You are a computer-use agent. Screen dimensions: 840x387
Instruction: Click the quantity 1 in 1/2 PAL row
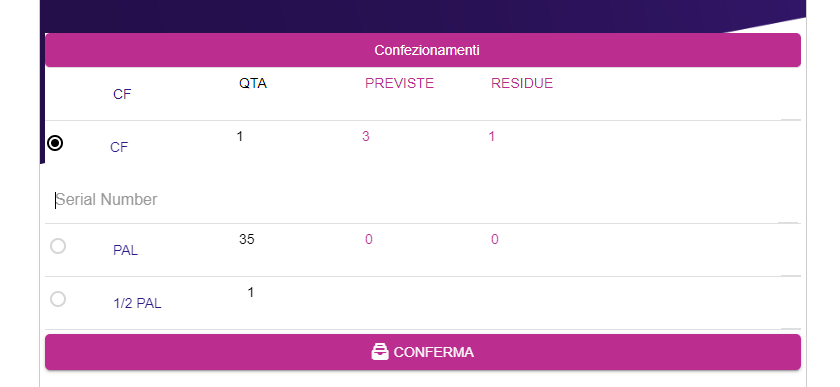250,292
